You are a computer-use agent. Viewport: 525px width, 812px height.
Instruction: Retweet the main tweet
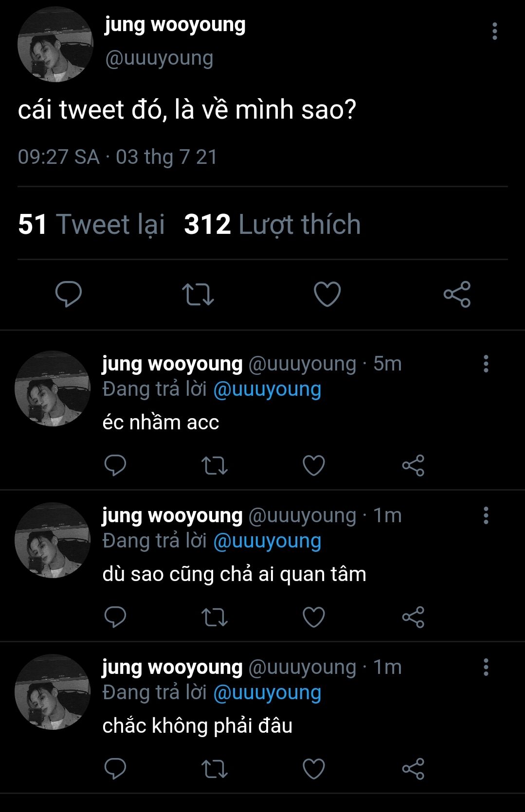(198, 294)
